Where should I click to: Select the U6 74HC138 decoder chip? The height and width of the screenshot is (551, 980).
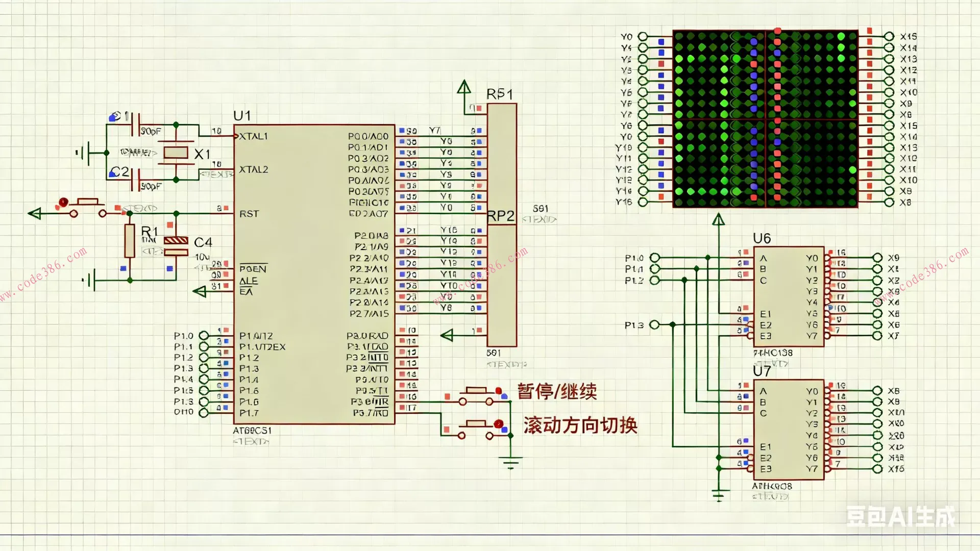point(788,296)
